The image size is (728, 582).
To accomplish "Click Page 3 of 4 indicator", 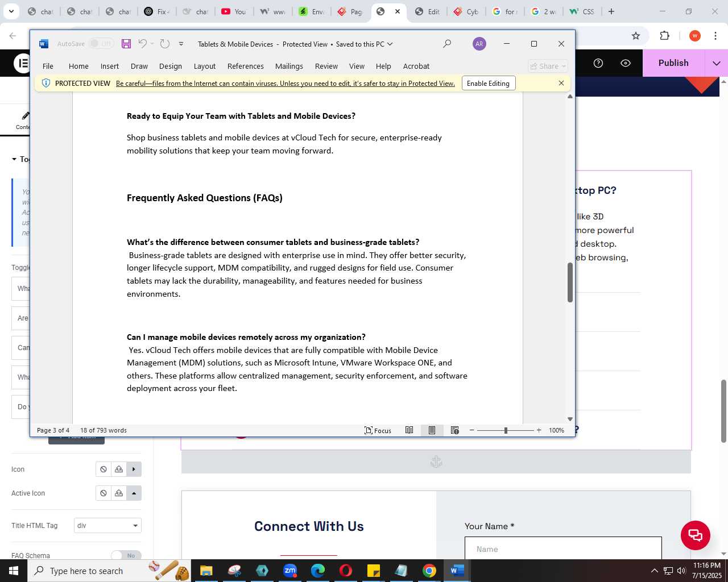I will (53, 430).
